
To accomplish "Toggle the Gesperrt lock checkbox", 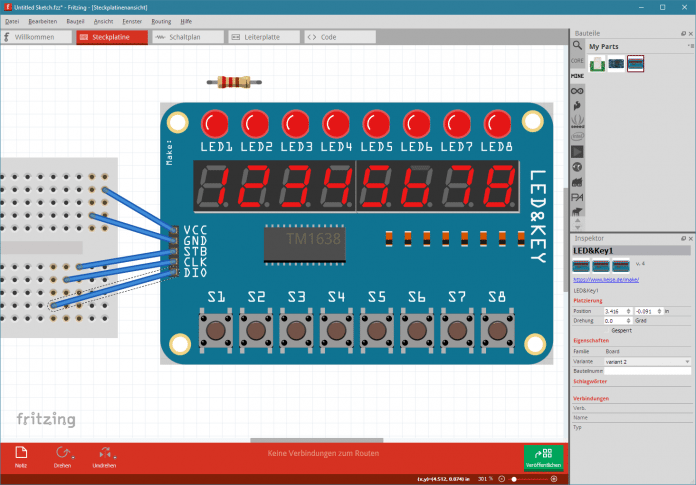I will tap(607, 331).
